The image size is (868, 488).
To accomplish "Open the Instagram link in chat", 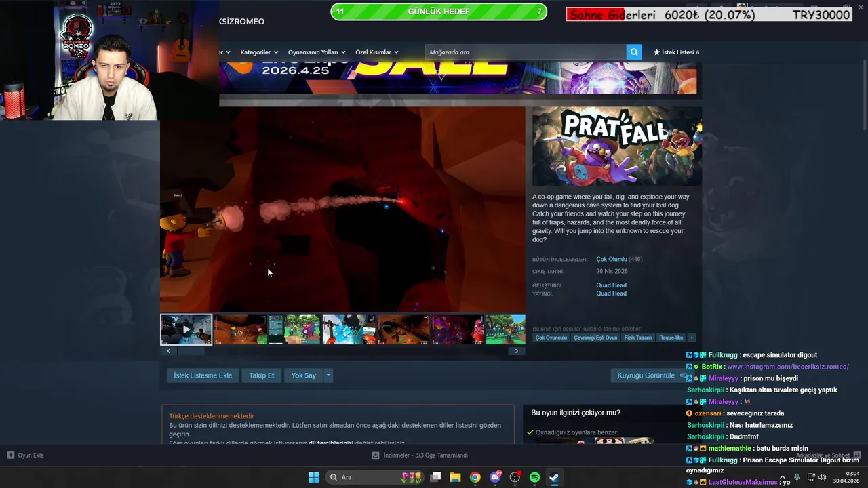I will click(788, 367).
